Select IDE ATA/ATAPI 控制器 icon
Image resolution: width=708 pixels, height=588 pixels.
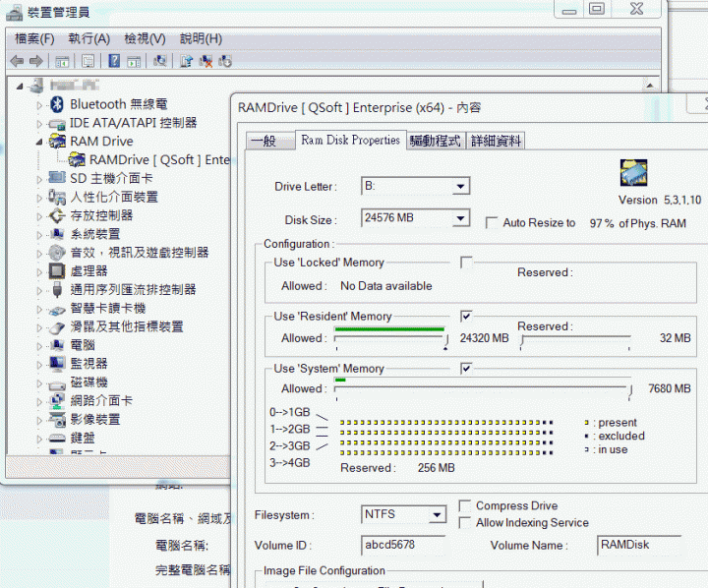coord(57,123)
